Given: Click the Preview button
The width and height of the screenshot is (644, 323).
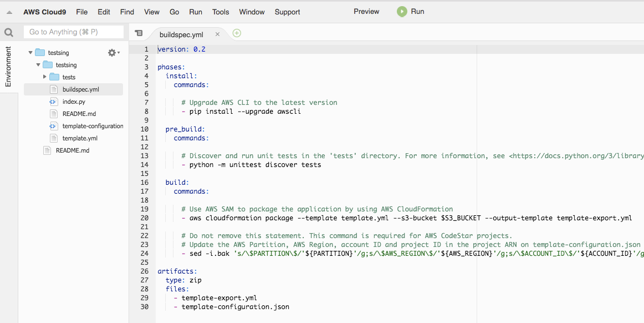Looking at the screenshot, I should [366, 12].
